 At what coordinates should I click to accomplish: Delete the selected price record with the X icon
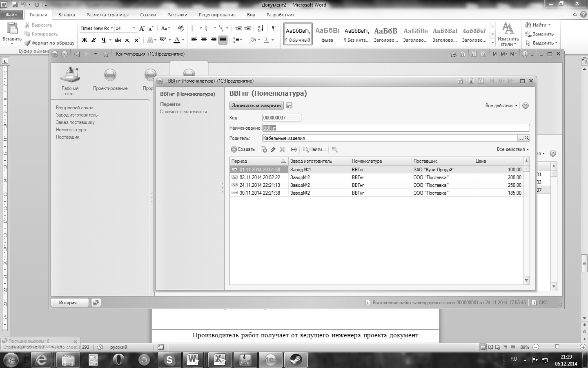(282, 150)
